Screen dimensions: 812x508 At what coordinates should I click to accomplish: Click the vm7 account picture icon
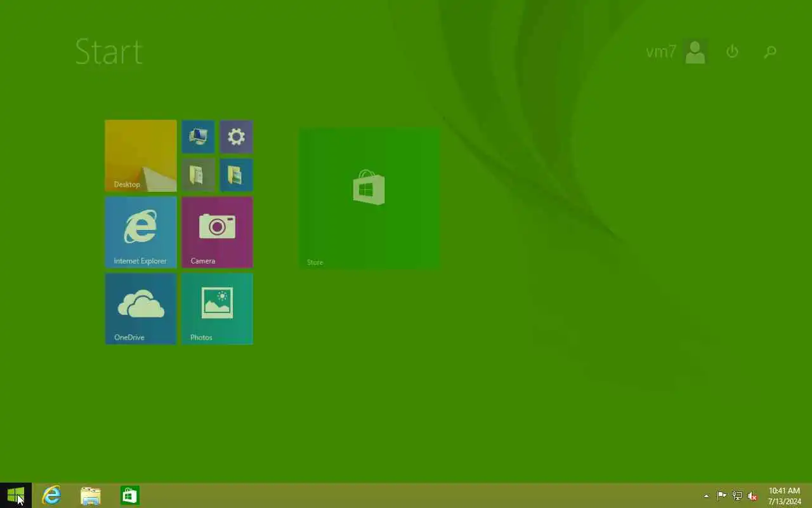coord(696,52)
